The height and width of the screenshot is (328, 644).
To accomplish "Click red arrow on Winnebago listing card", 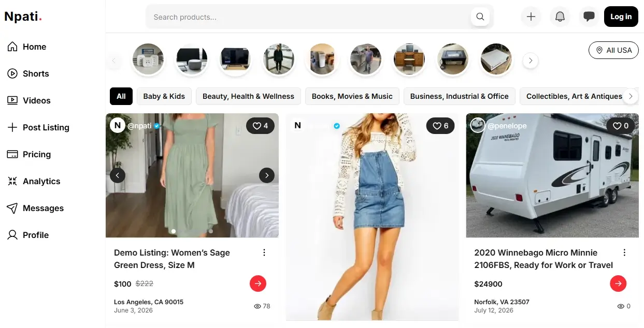I will (618, 284).
